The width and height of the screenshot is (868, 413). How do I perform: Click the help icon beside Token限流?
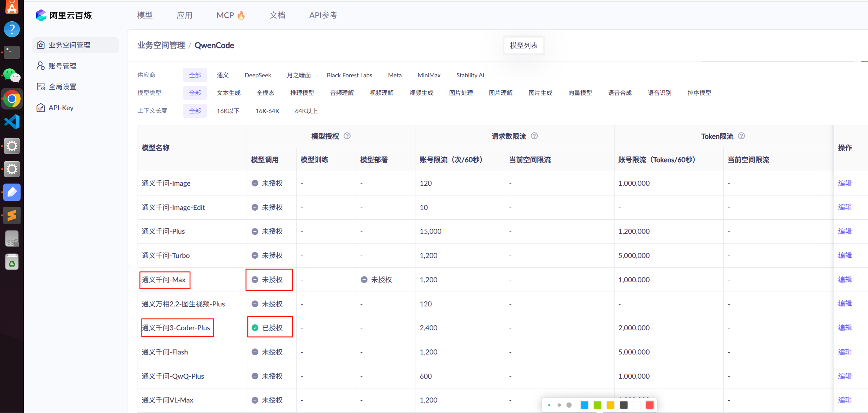tap(742, 136)
